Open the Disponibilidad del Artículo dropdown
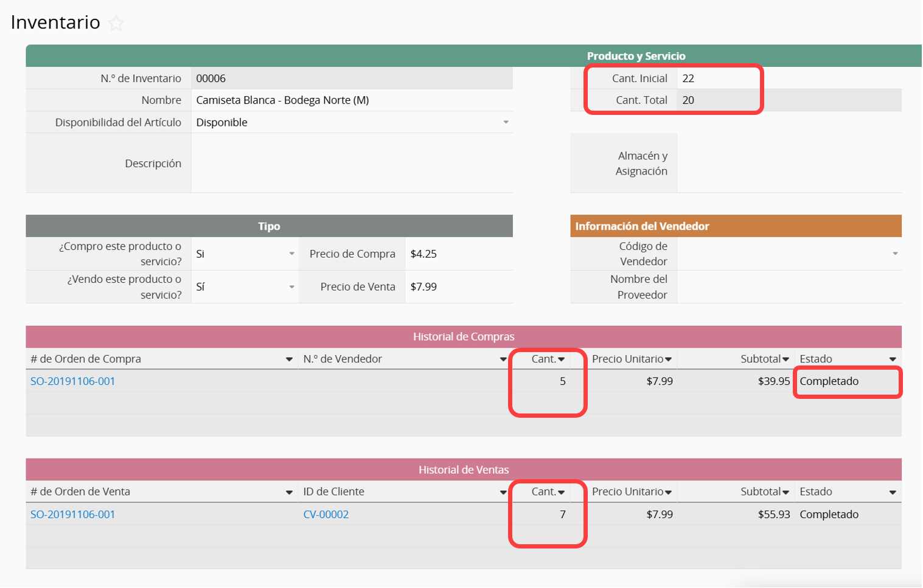Viewport: 923px width, 588px height. (506, 122)
